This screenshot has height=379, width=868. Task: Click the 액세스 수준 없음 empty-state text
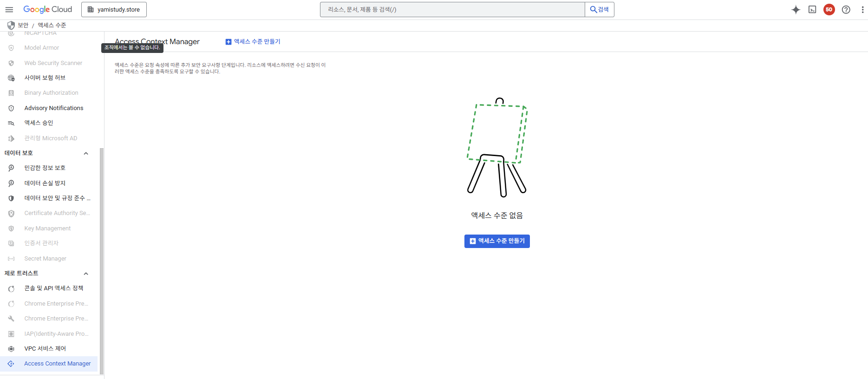[x=497, y=216]
